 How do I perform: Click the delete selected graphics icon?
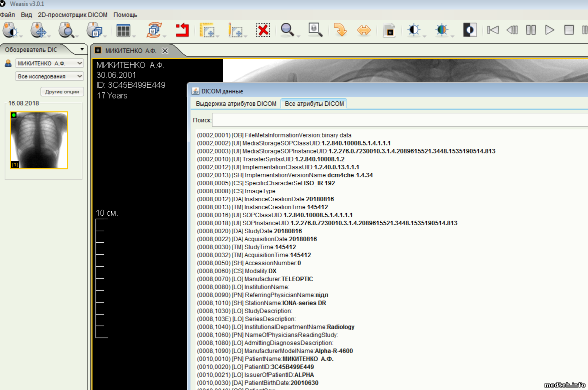pos(263,30)
